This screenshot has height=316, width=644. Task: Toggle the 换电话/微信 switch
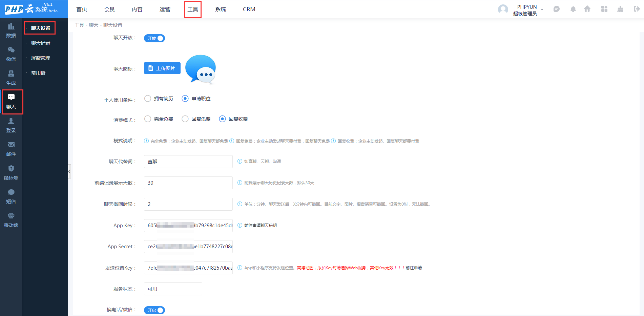point(154,310)
